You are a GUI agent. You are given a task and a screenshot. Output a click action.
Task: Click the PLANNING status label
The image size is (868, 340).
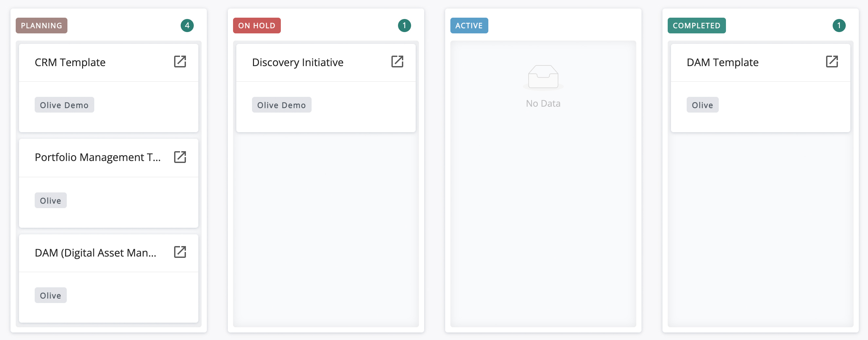42,26
